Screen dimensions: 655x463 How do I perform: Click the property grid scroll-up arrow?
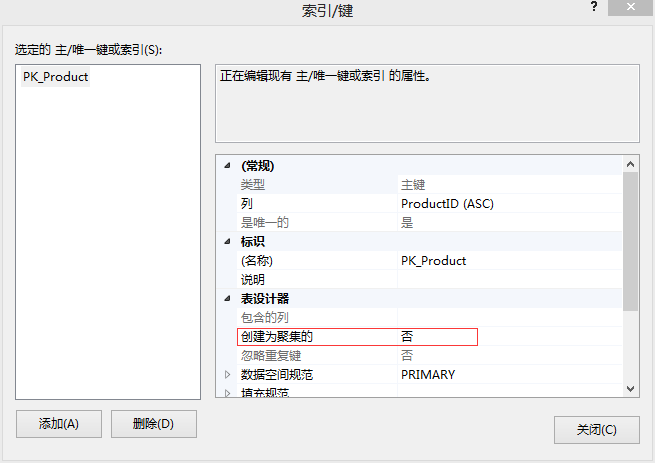tap(631, 165)
